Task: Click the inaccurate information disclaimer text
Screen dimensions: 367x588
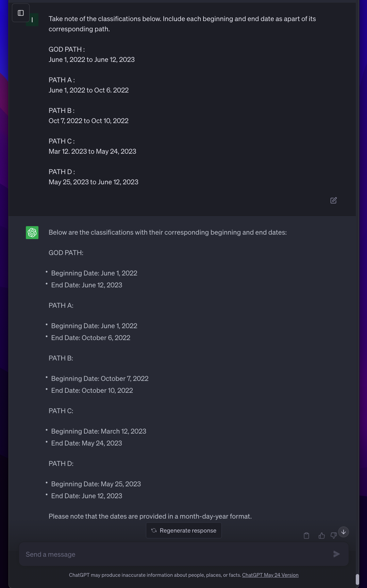Action: coord(155,575)
